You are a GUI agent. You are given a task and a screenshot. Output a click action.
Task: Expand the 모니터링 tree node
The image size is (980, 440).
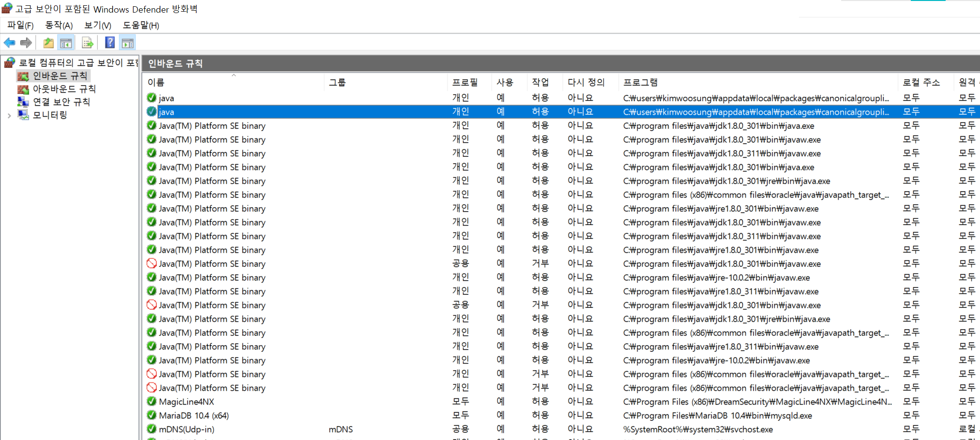[9, 116]
